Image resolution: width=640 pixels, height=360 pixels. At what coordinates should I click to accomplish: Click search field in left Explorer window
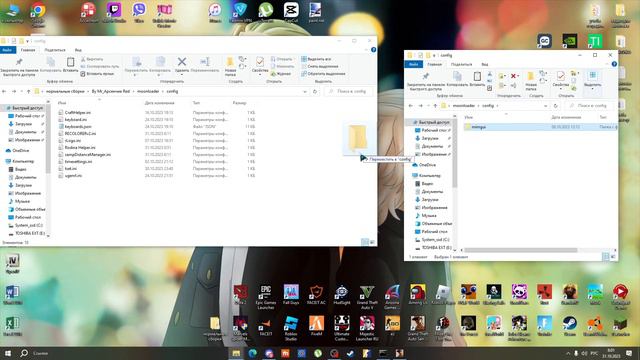point(349,91)
